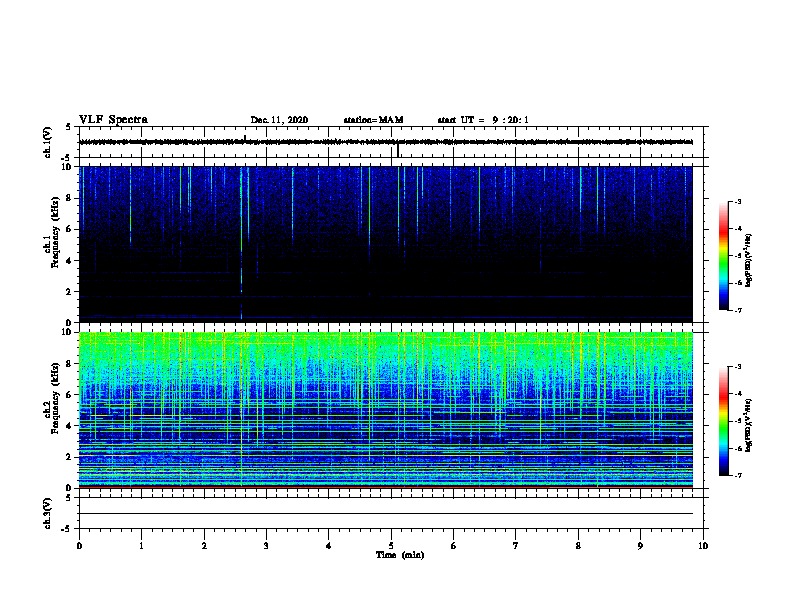The width and height of the screenshot is (792, 612).
Task: Click the ch.2 spectrogram "2" kHz tick label
Action: tap(69, 457)
